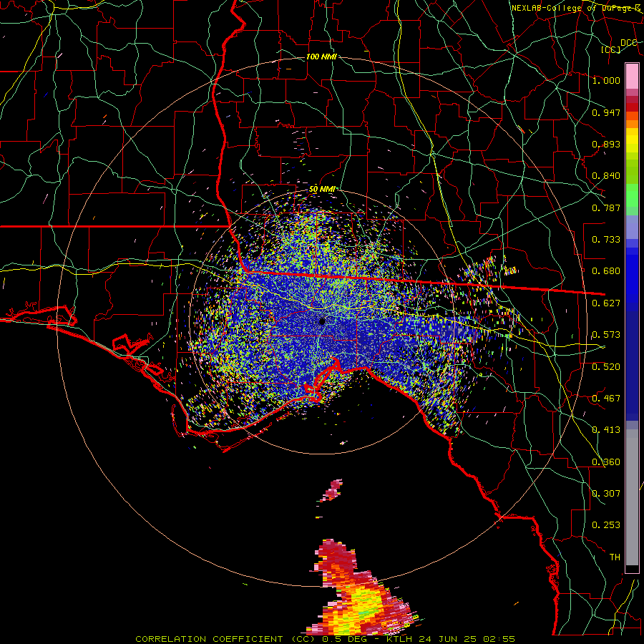Select the 0.467 scale value
The image size is (644, 644).
(606, 399)
